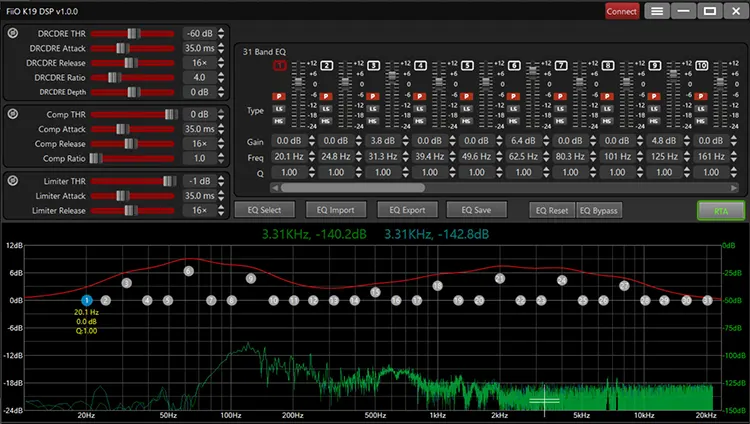
Task: Click the red Connect button
Action: (622, 11)
